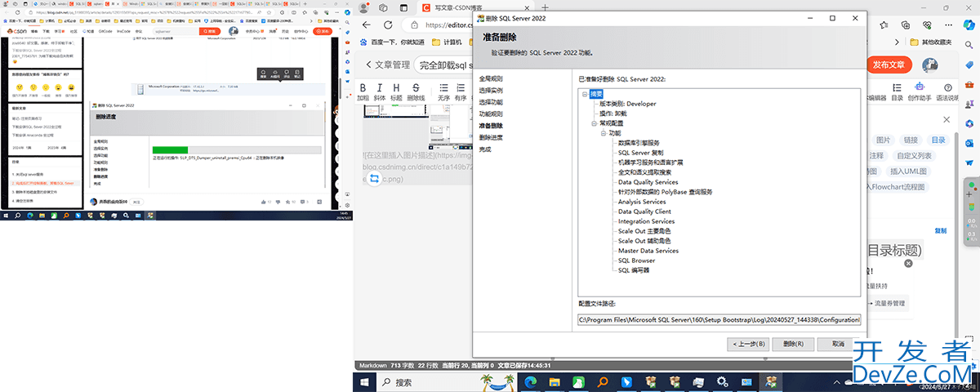Select Integration Services tree row
The height and width of the screenshot is (392, 980).
coord(646,221)
